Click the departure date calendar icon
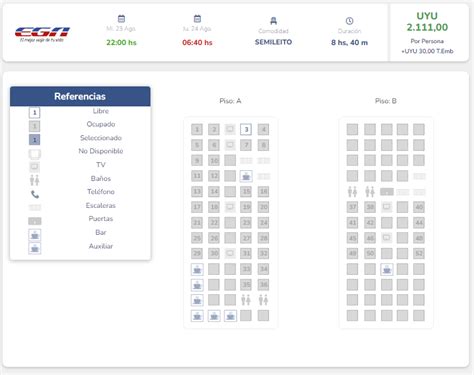Image resolution: width=474 pixels, height=375 pixels. (121, 19)
